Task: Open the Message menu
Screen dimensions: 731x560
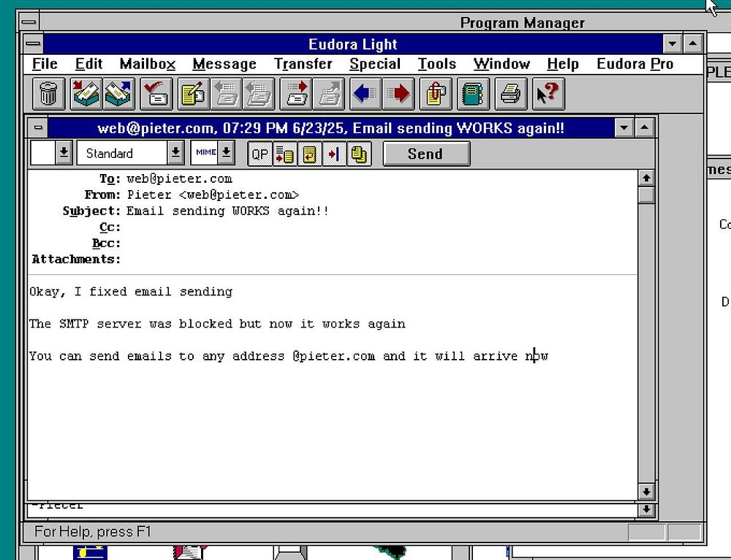Action: 224,64
